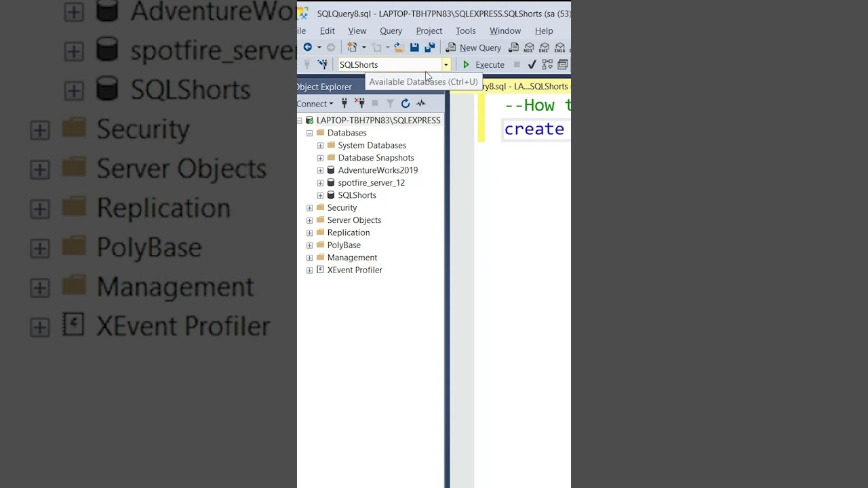Open the Edit menu
868x488 pixels.
pos(328,30)
